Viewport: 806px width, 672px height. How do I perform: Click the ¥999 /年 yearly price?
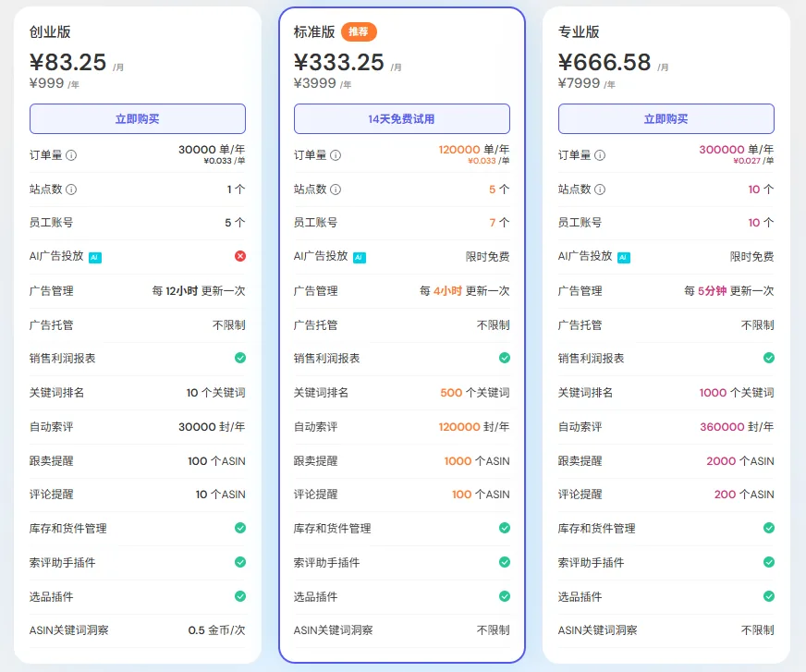point(54,83)
